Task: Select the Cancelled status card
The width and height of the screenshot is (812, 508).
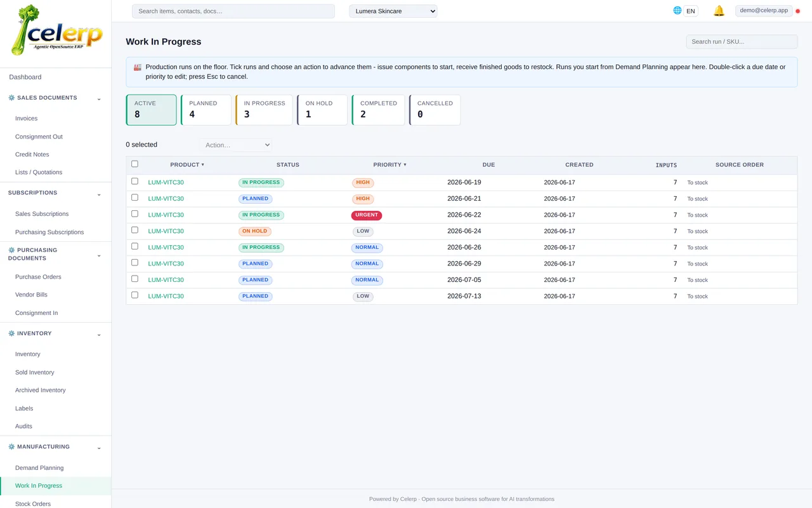Action: point(435,110)
